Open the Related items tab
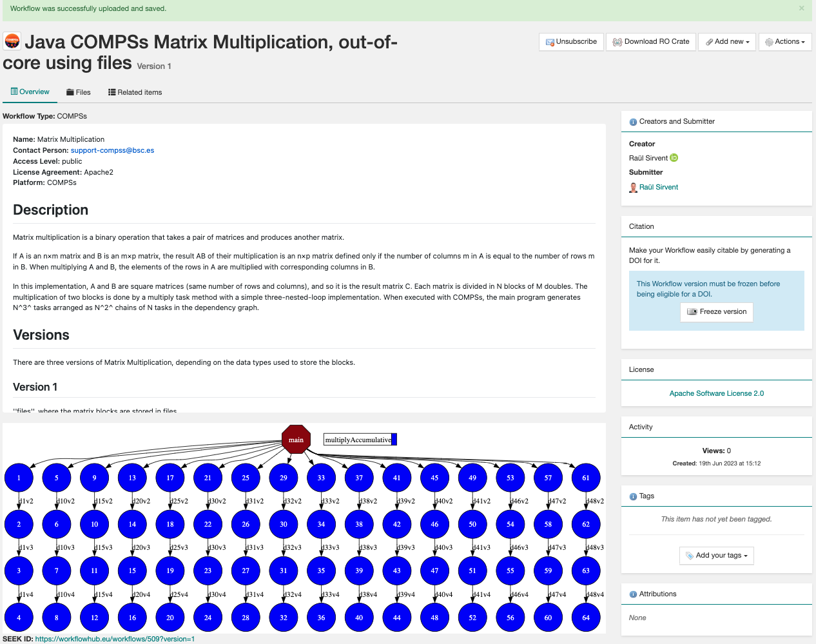 pos(135,92)
